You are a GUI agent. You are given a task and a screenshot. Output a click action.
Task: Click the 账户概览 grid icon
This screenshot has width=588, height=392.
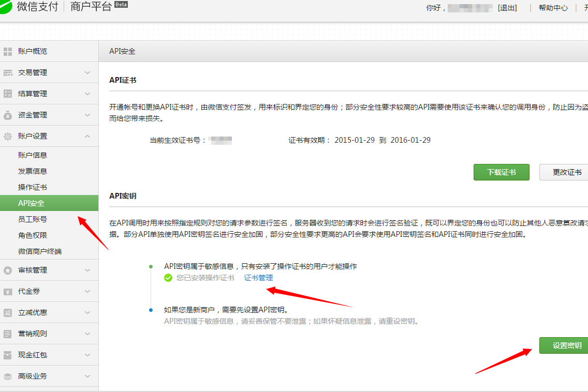click(8, 51)
